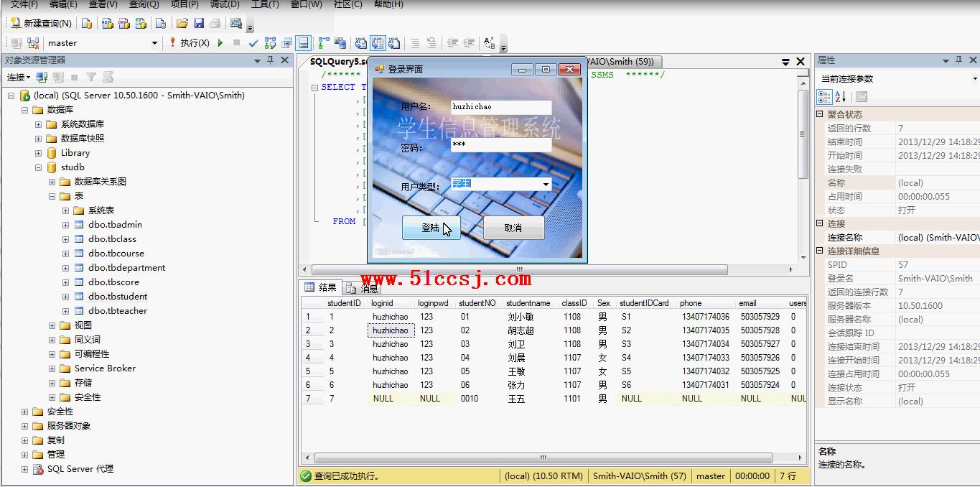This screenshot has height=487, width=980.
Task: Select dbo.tbscore table in tree
Action: (x=114, y=282)
